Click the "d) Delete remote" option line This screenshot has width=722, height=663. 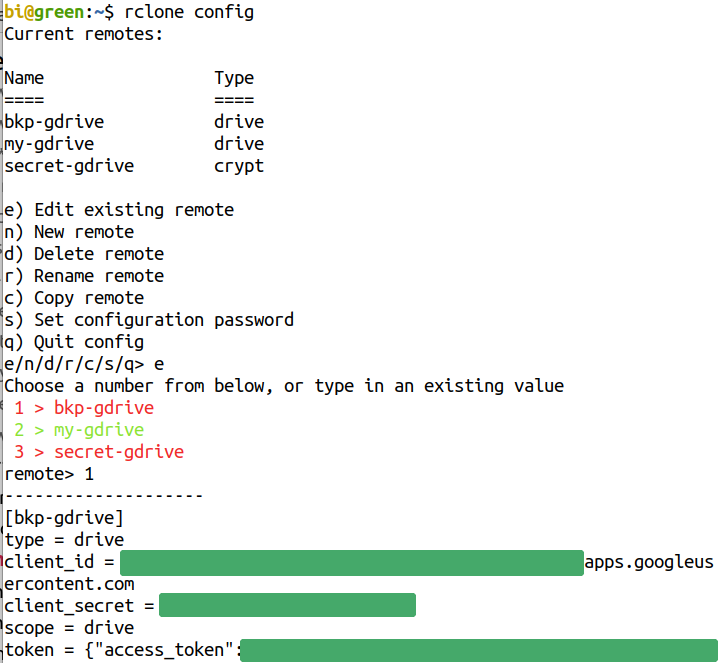point(84,254)
